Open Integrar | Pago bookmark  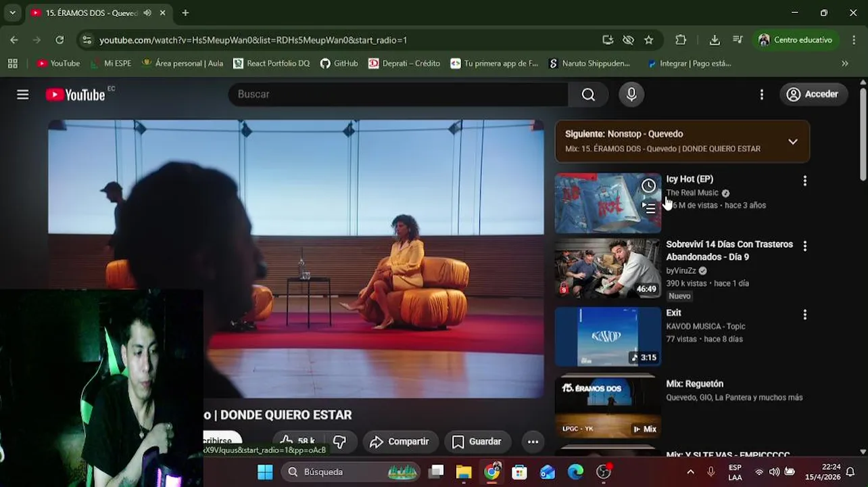(690, 64)
